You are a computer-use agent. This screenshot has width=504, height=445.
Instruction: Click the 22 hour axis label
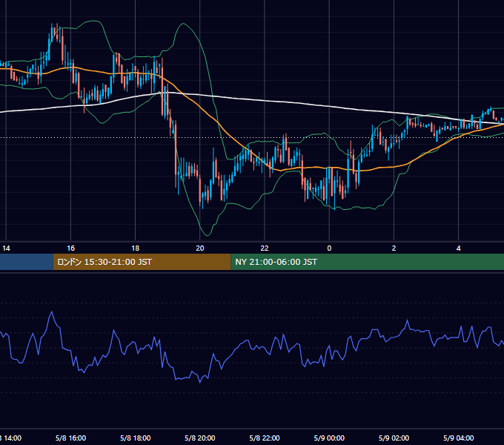(265, 248)
